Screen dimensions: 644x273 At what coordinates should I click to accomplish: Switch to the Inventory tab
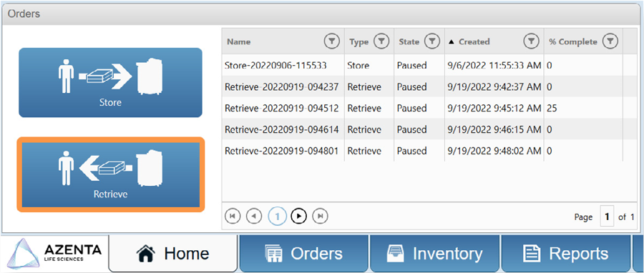click(x=435, y=253)
